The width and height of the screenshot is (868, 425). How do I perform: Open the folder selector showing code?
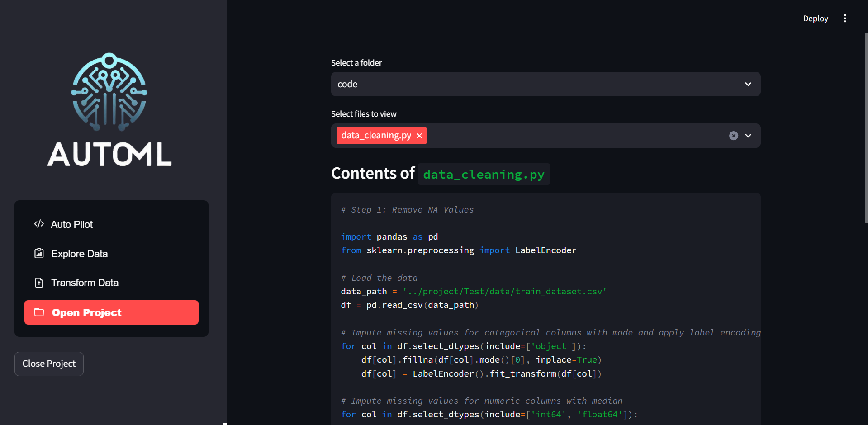[545, 84]
